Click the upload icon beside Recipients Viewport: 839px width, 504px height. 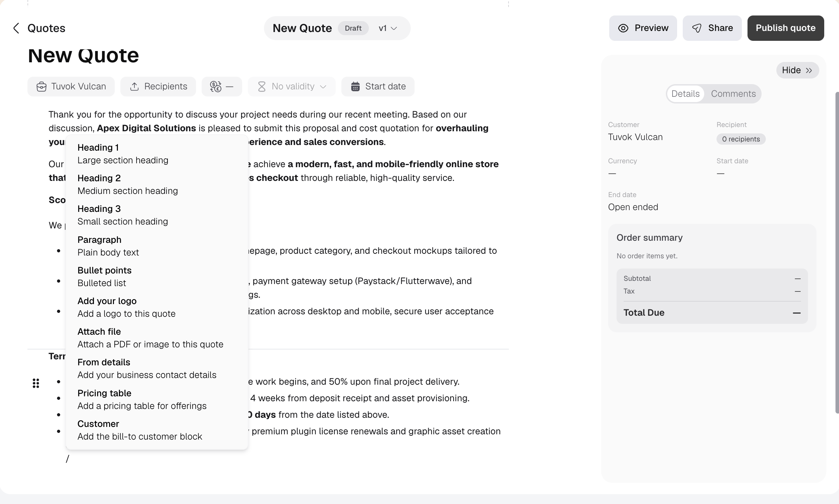click(134, 87)
